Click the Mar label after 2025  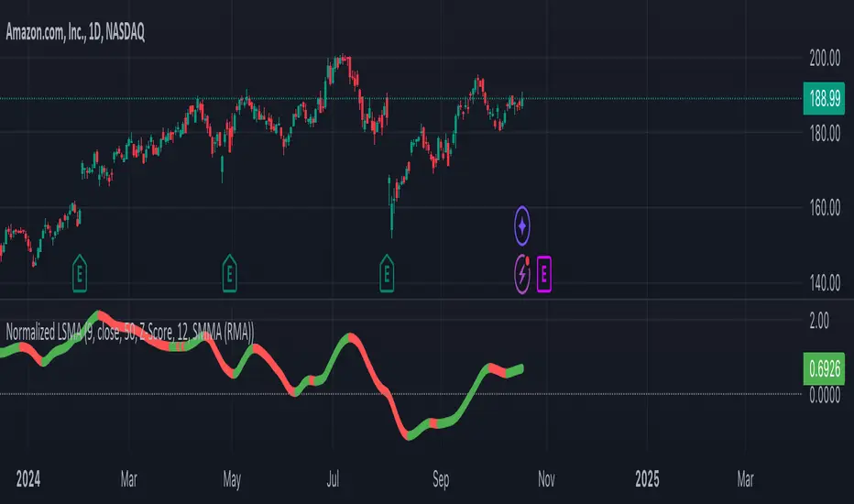tap(745, 479)
